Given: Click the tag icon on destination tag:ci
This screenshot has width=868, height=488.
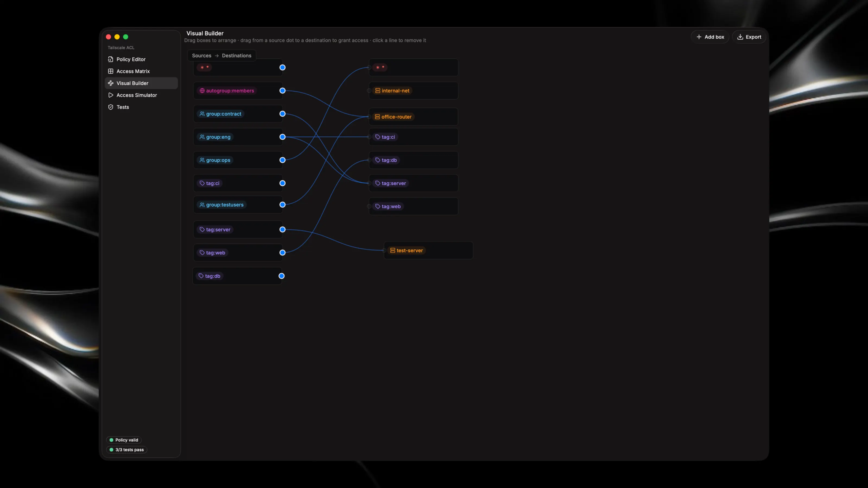Looking at the screenshot, I should click(x=378, y=137).
